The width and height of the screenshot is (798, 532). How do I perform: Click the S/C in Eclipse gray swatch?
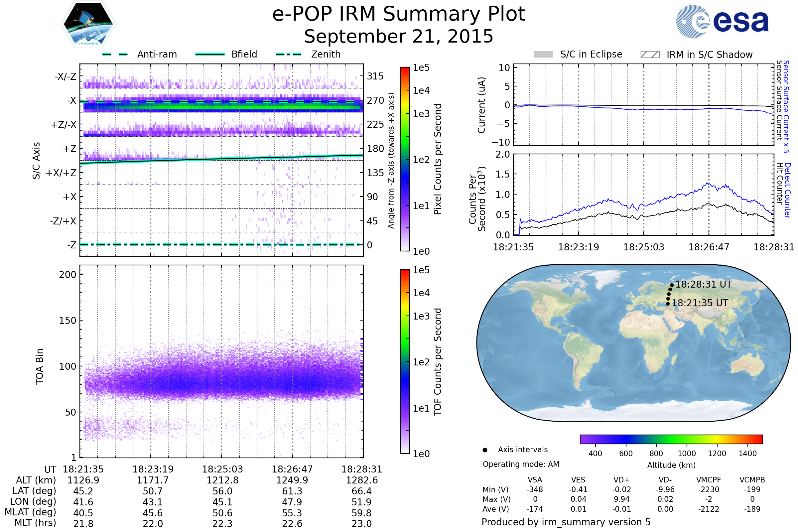544,55
